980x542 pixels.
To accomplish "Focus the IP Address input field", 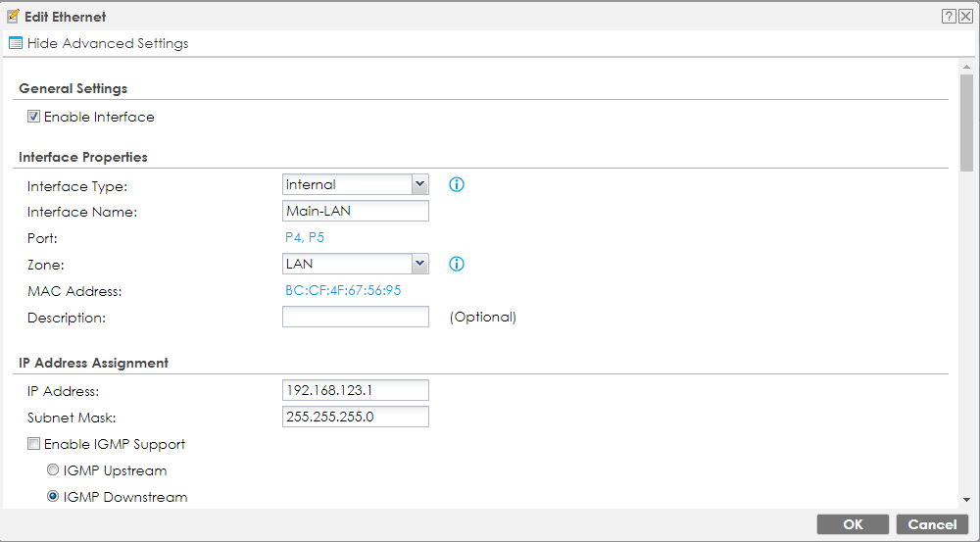I will click(355, 391).
